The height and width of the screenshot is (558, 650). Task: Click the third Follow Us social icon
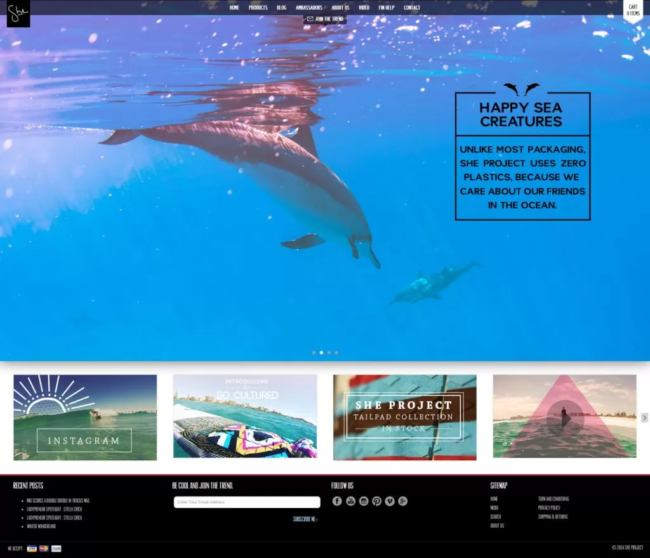point(363,501)
